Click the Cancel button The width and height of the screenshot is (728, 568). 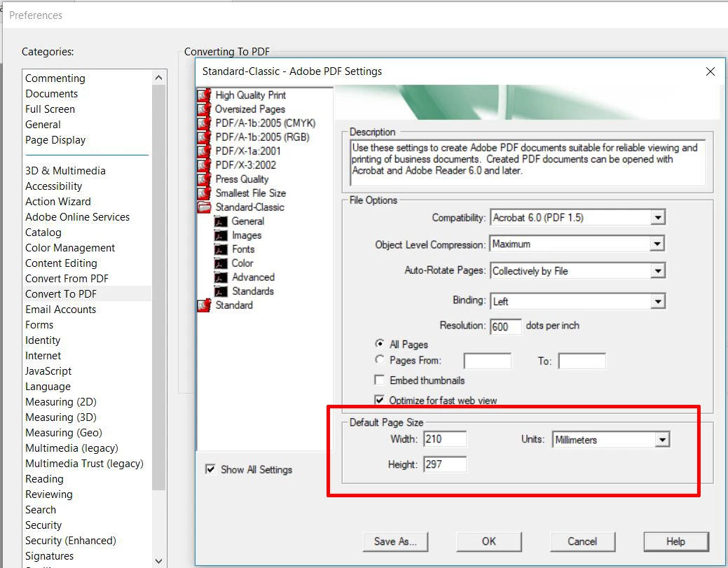(582, 541)
